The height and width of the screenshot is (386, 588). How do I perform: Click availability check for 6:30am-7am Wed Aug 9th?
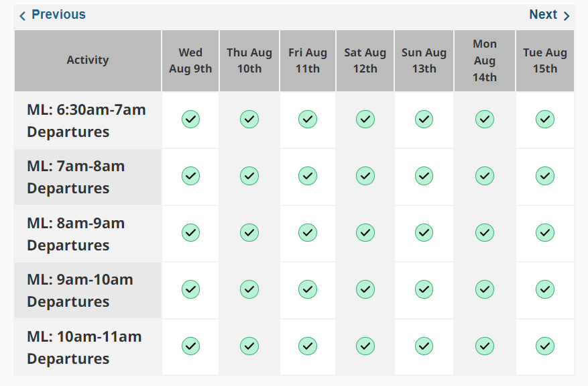[190, 119]
